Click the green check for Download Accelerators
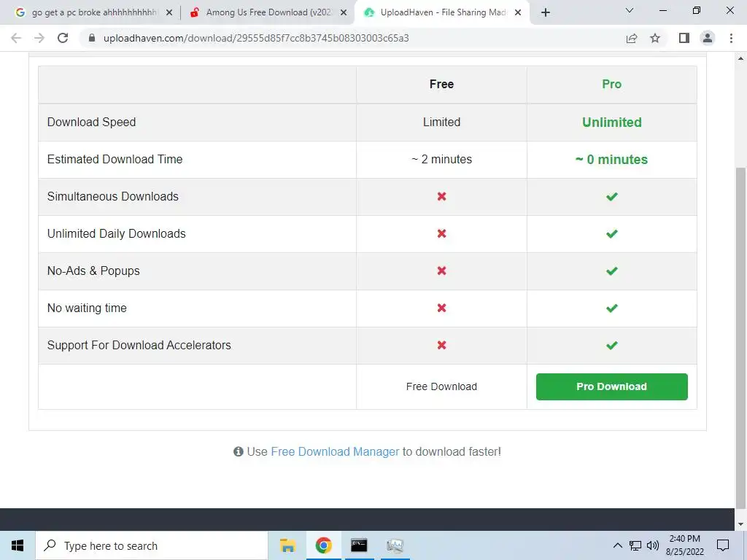Image resolution: width=747 pixels, height=560 pixels. pos(612,345)
